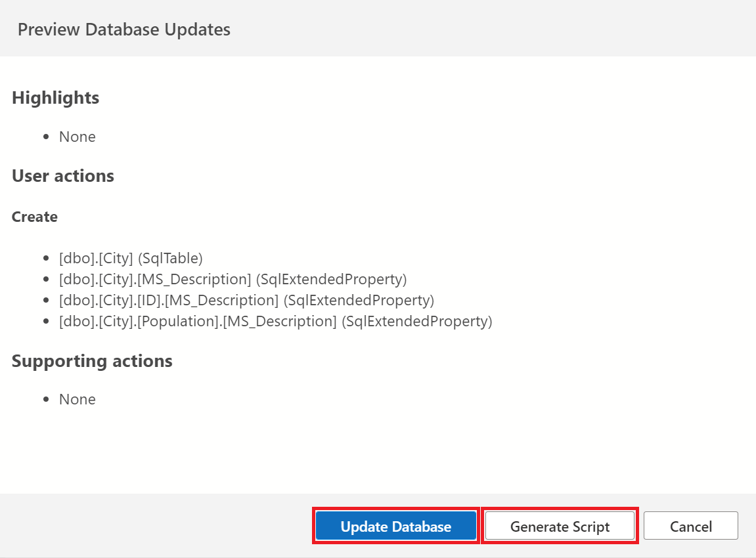Select the Preview Database Updates dialog title
The height and width of the screenshot is (558, 756).
coord(124,29)
